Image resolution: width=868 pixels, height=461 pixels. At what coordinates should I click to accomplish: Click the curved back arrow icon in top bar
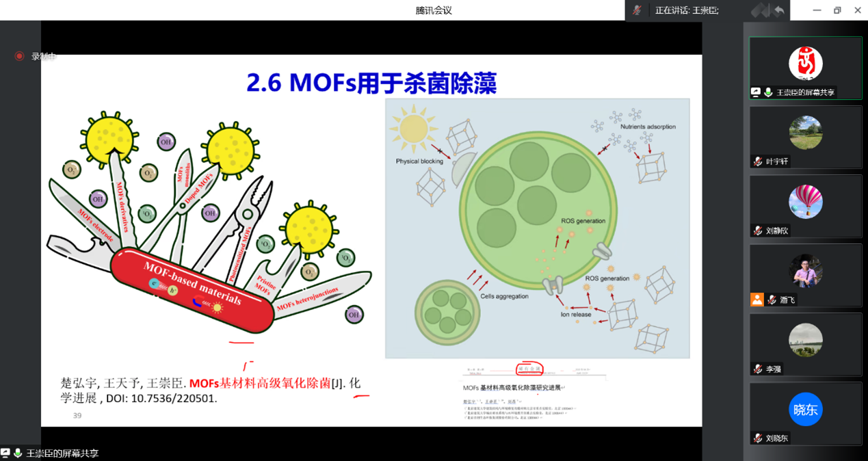(x=779, y=10)
